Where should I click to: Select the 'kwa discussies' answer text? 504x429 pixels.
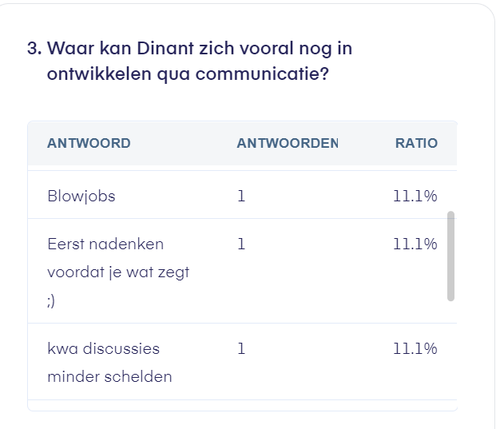click(104, 348)
